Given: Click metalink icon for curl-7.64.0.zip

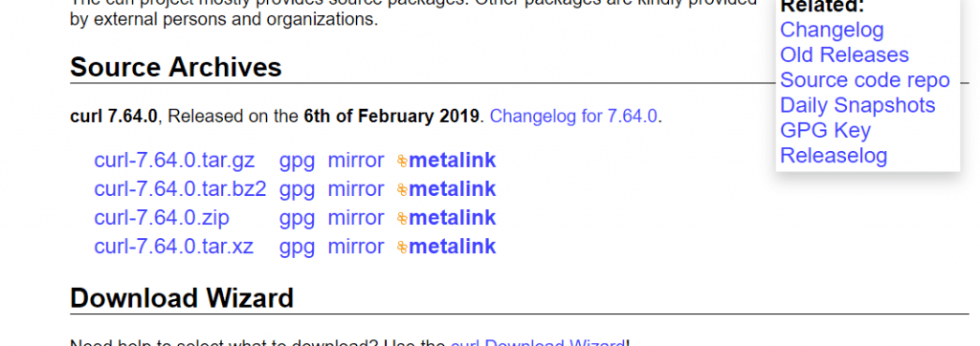Looking at the screenshot, I should coord(403,219).
